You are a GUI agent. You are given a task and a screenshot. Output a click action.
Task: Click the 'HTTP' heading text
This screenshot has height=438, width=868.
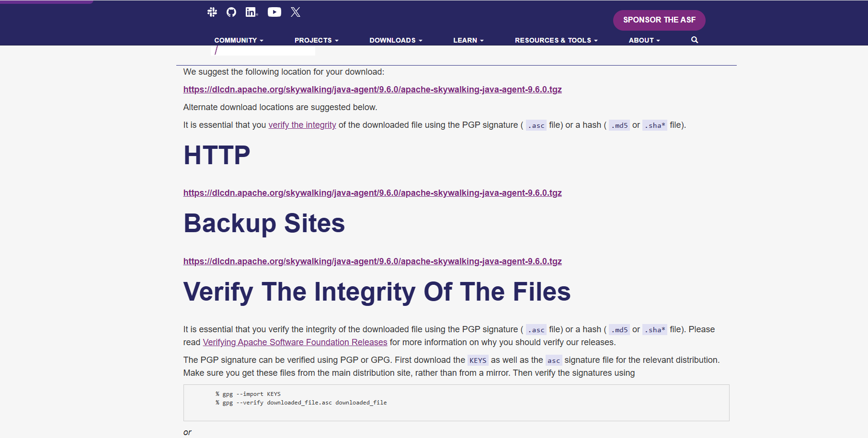pyautogui.click(x=217, y=155)
